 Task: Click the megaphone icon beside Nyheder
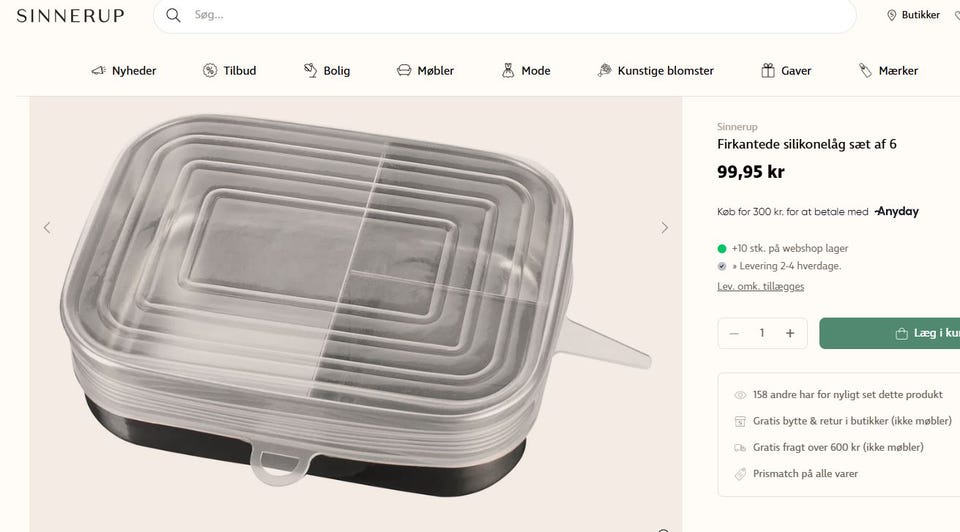[x=98, y=71]
